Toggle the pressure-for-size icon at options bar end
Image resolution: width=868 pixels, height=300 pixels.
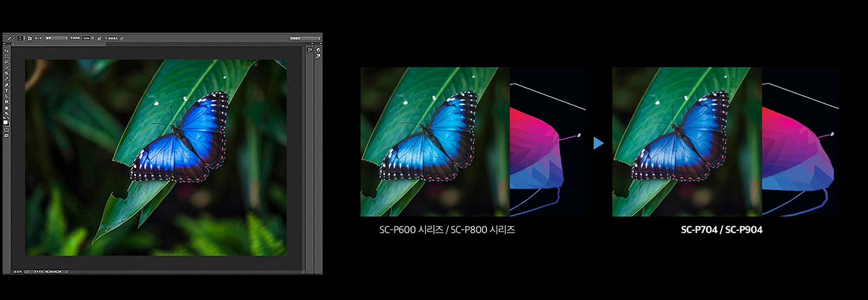tap(122, 38)
